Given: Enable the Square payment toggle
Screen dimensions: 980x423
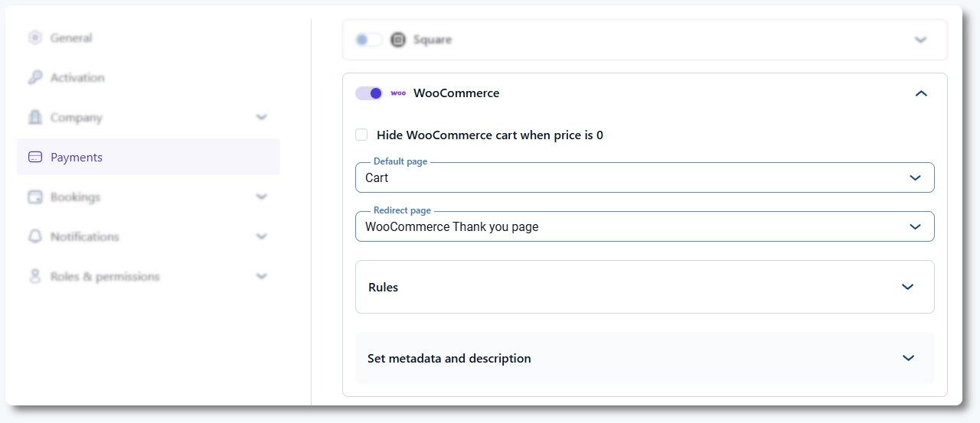Looking at the screenshot, I should pos(369,40).
